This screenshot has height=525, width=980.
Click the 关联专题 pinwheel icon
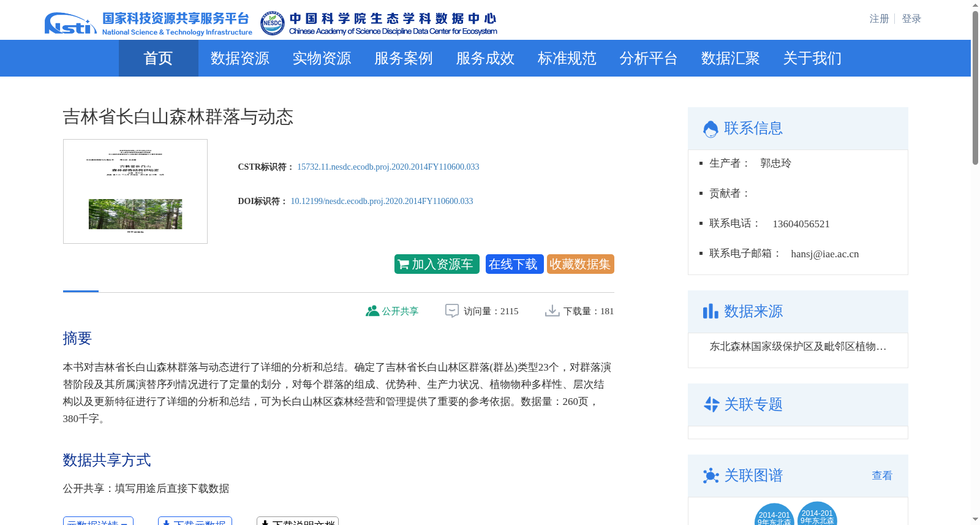coord(711,404)
